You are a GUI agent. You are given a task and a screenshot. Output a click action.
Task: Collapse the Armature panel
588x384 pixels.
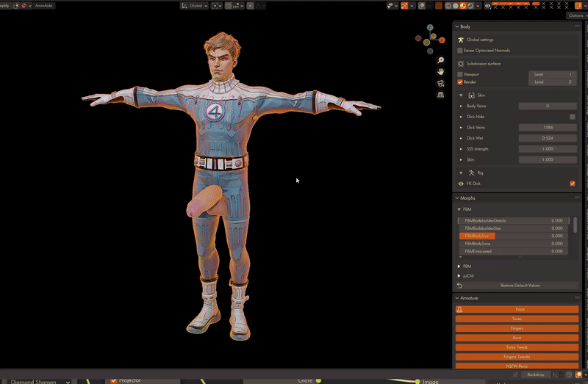[457, 298]
